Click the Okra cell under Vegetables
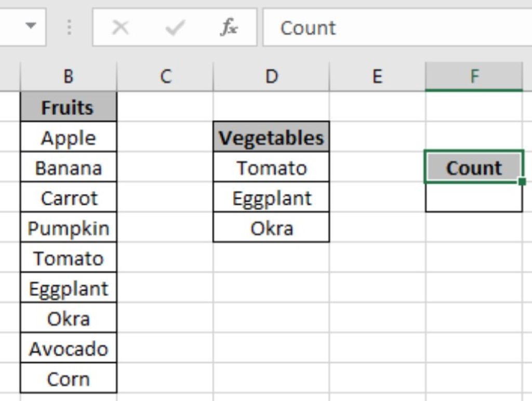Screen dimensions: 532x401 271,228
